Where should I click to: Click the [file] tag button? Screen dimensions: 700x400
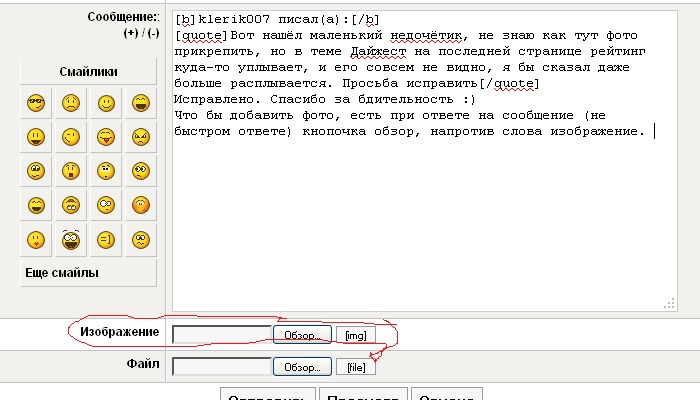355,367
